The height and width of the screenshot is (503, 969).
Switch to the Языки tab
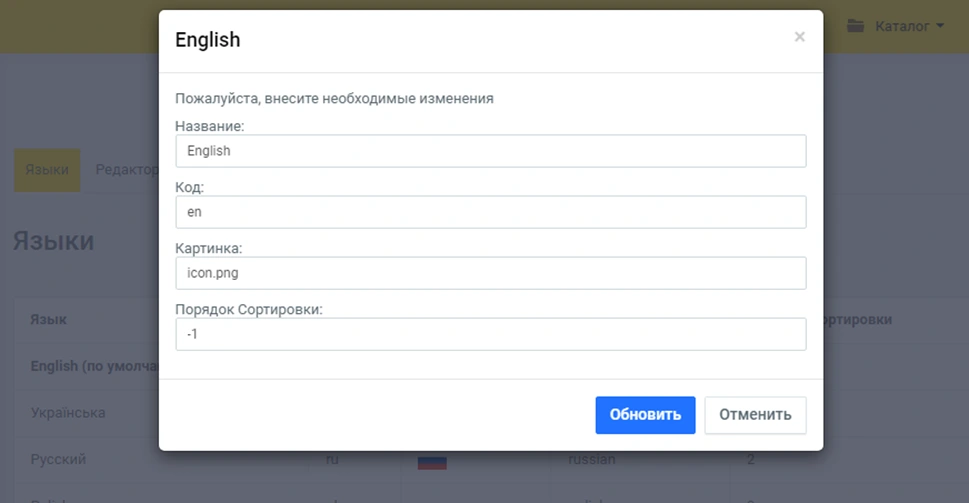coord(47,170)
